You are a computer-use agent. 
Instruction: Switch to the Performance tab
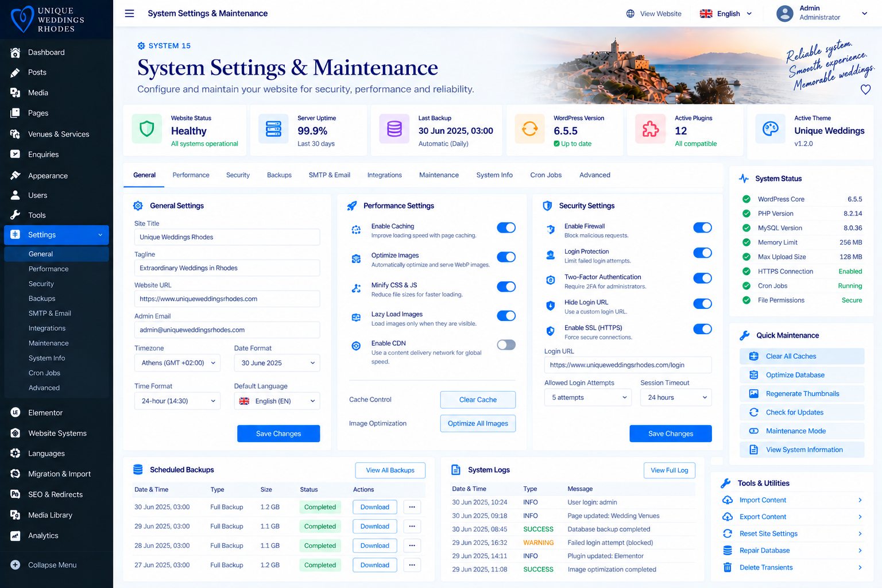191,175
